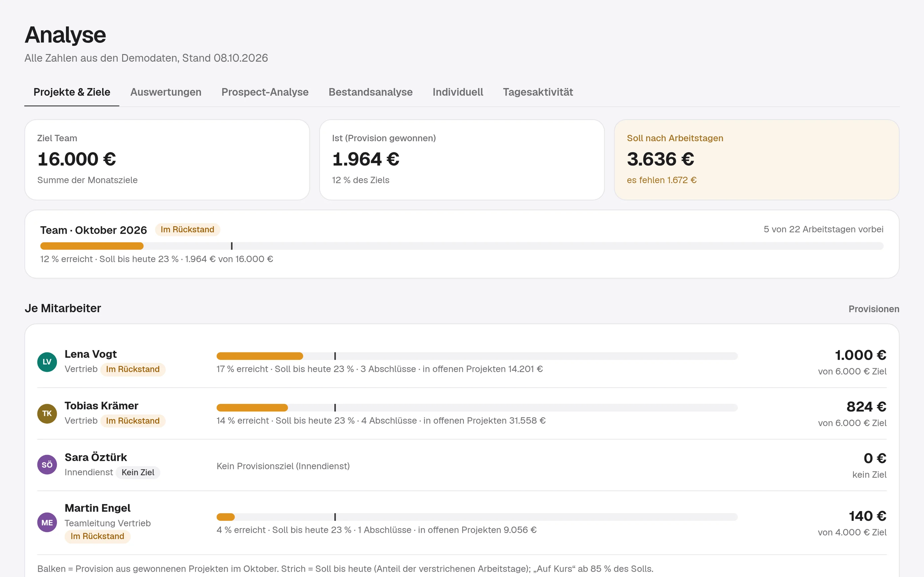Viewport: 924px width, 577px height.
Task: Go to the Individuell tab
Action: (458, 92)
